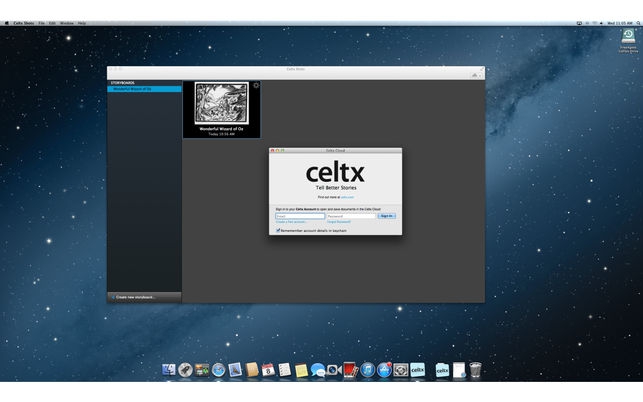
Task: Open Finder from the dock
Action: click(x=169, y=370)
